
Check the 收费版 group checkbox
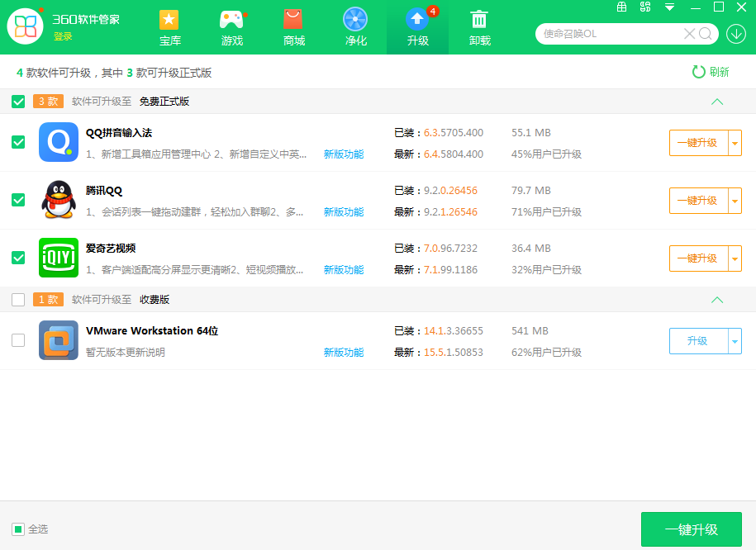(18, 300)
